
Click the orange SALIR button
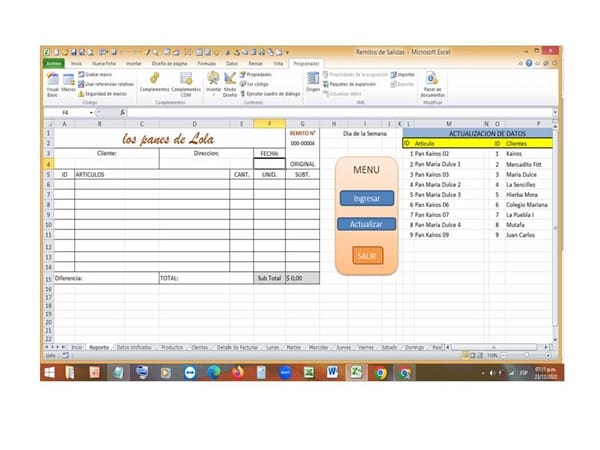click(367, 256)
